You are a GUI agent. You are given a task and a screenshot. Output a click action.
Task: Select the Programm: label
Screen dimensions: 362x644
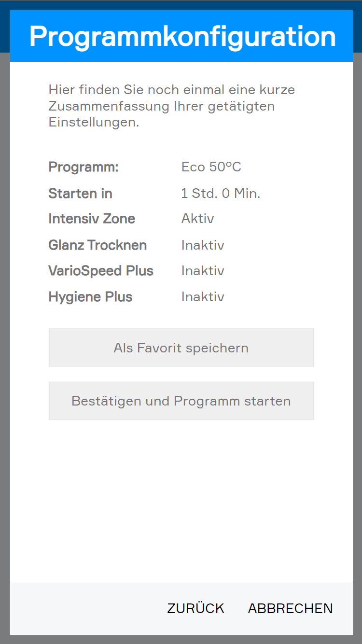click(84, 167)
